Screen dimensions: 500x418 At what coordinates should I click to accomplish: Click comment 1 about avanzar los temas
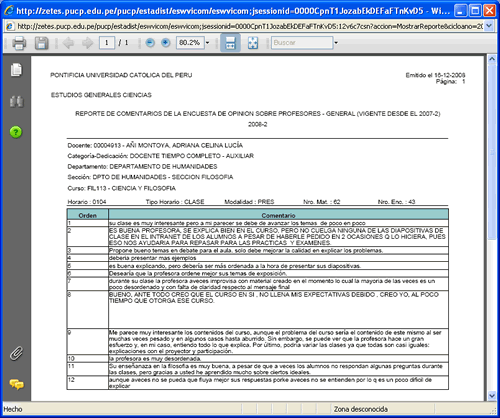coord(237,223)
